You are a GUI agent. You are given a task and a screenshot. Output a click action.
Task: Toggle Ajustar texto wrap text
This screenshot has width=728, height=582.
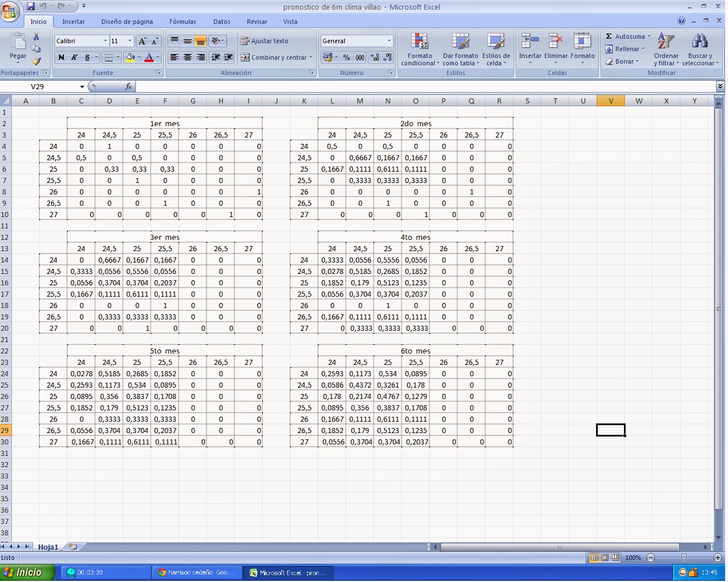tap(264, 41)
